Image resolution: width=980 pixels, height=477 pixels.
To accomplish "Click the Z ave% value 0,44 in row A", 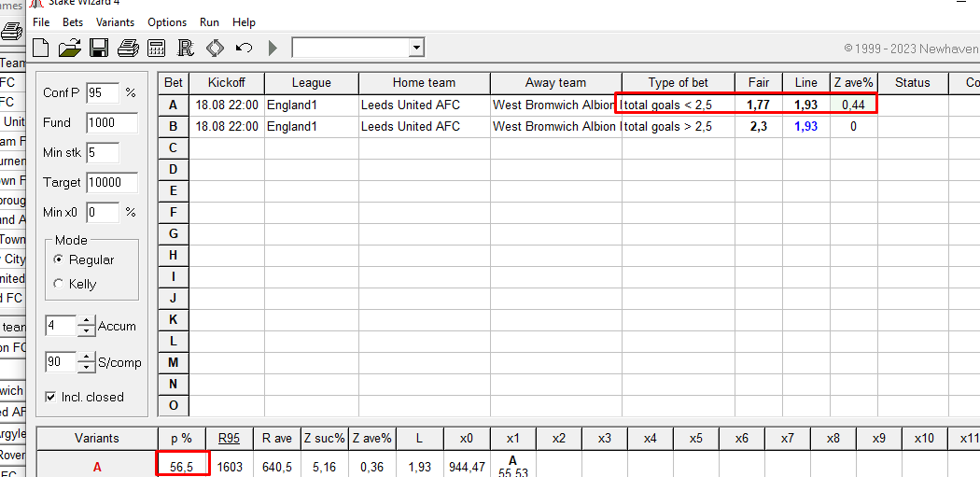I will point(853,105).
